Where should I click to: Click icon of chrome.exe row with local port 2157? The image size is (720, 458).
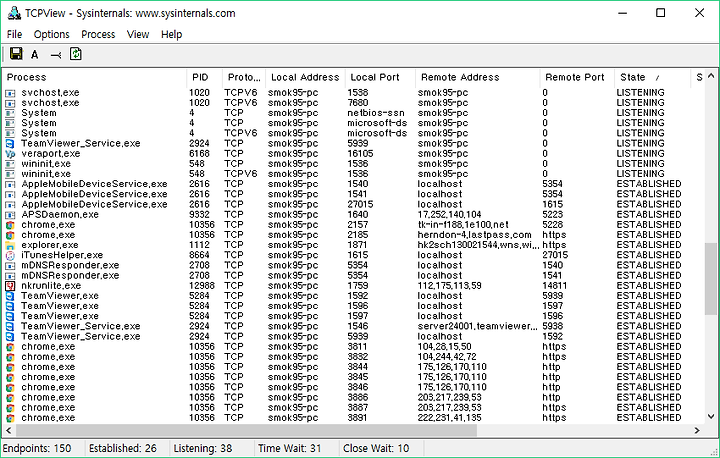point(10,225)
